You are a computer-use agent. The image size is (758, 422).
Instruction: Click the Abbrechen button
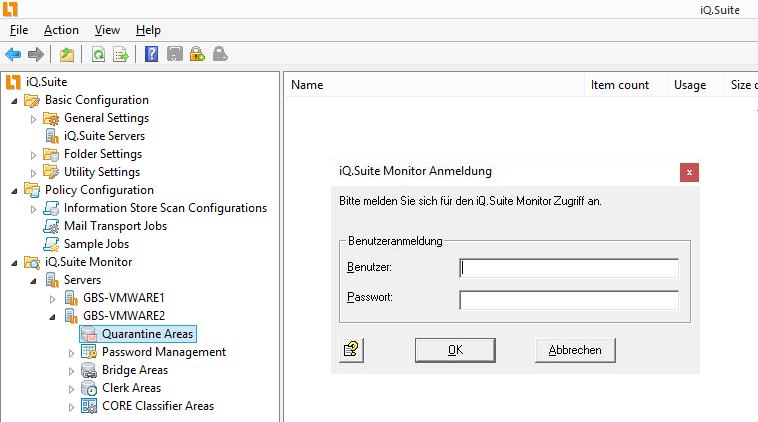click(x=575, y=350)
